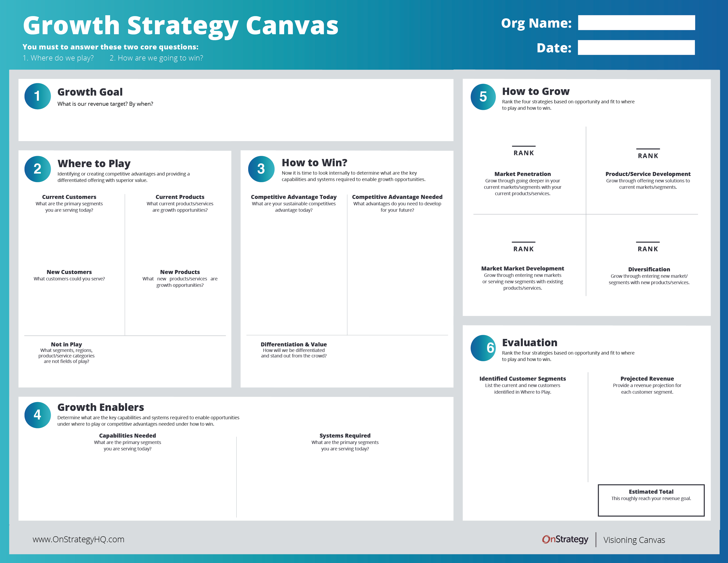Click the Estimated Total box
728x563 pixels.
651,500
